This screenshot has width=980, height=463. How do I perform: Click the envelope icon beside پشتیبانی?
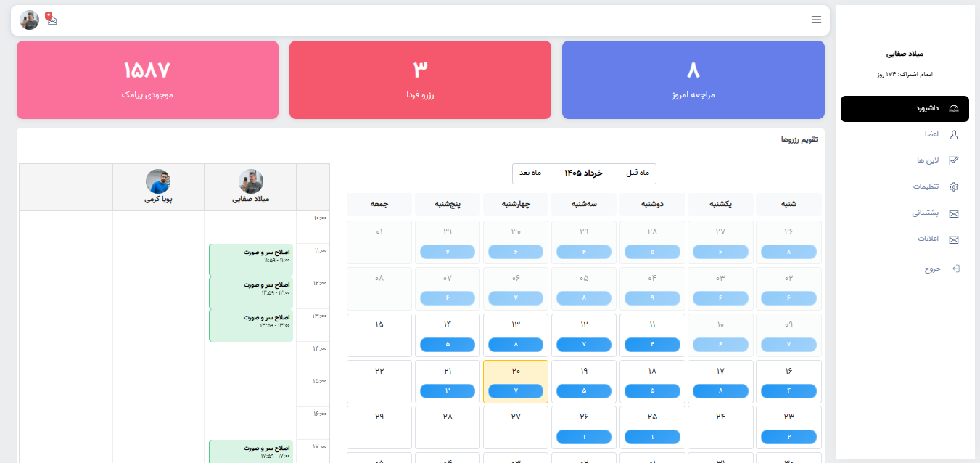pos(954,213)
